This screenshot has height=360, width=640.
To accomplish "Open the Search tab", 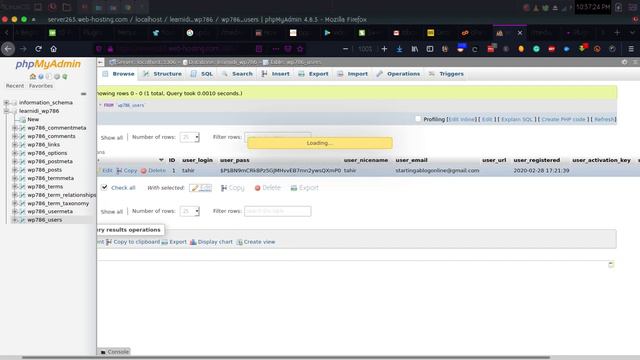I will (237, 74).
